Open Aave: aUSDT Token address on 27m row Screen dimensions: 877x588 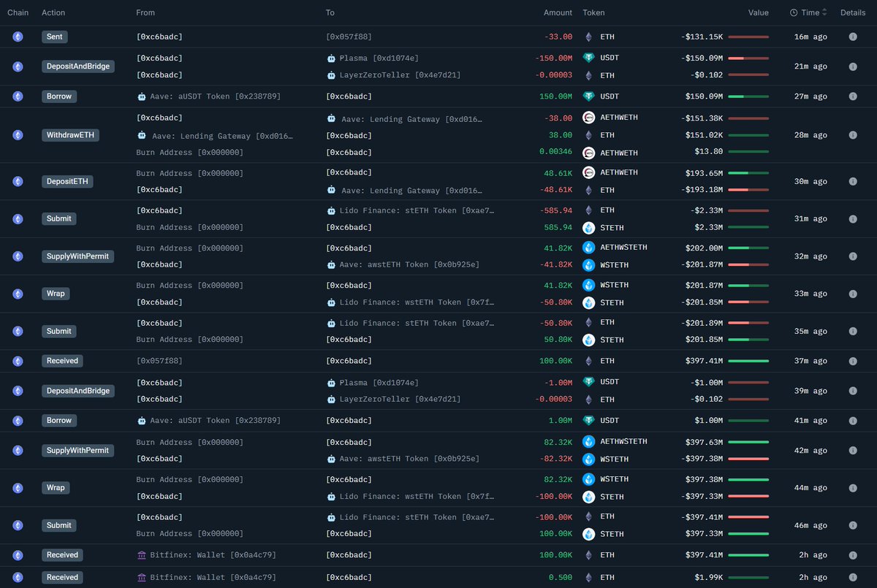click(x=216, y=96)
